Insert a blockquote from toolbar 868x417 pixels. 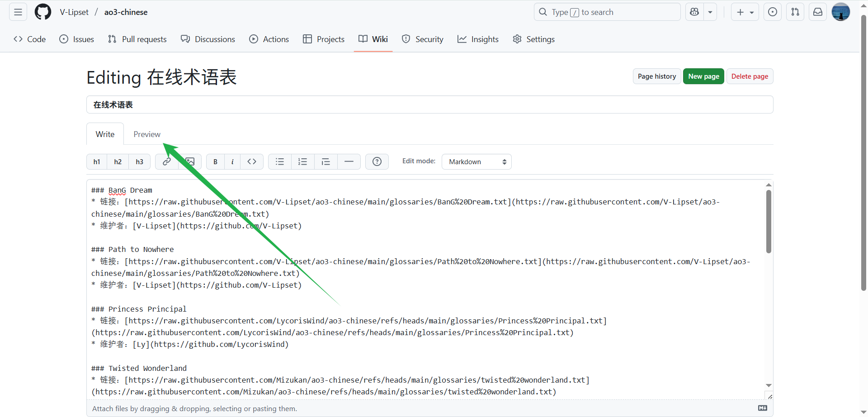pyautogui.click(x=326, y=161)
